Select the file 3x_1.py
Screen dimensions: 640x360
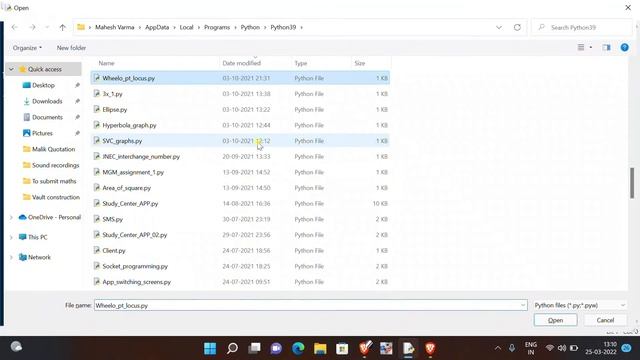tap(240, 94)
